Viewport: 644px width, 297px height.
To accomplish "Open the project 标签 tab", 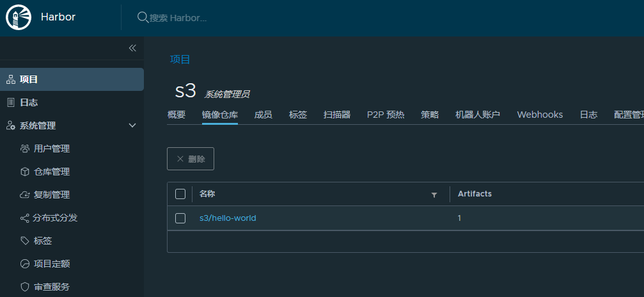I will click(x=298, y=115).
